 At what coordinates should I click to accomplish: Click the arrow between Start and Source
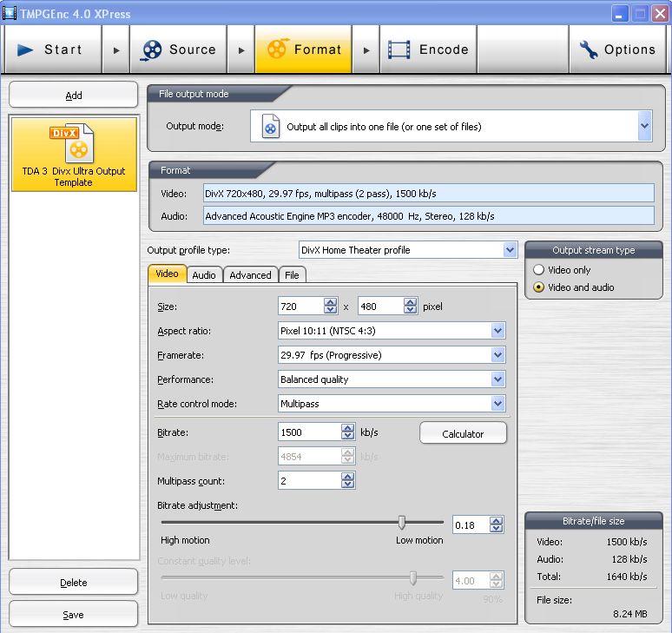[x=116, y=50]
